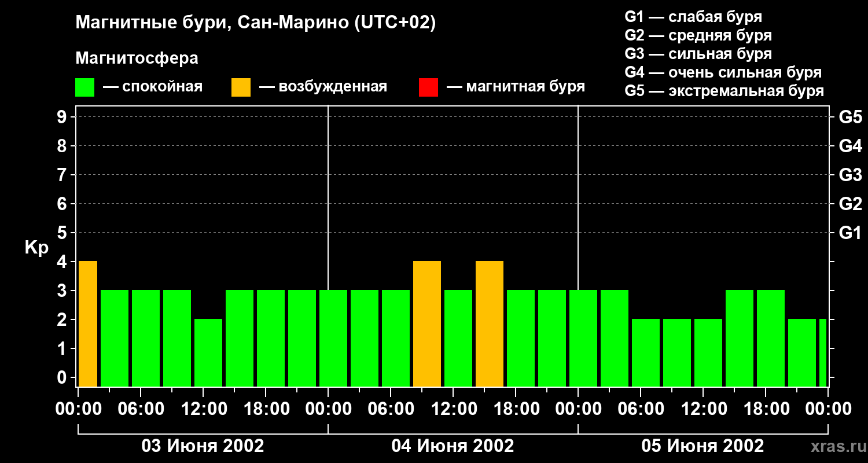The height and width of the screenshot is (463, 868).
Task: Click the 'Kp' axis label
Action: [36, 248]
